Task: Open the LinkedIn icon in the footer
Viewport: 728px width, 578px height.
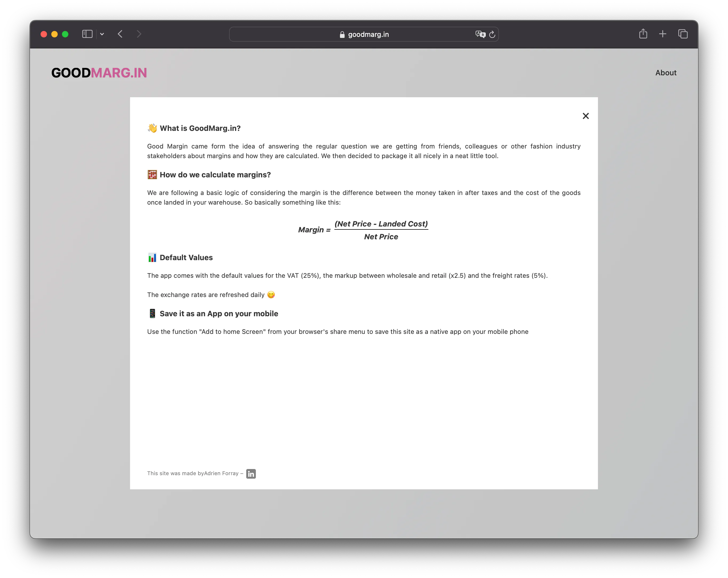Action: tap(251, 474)
